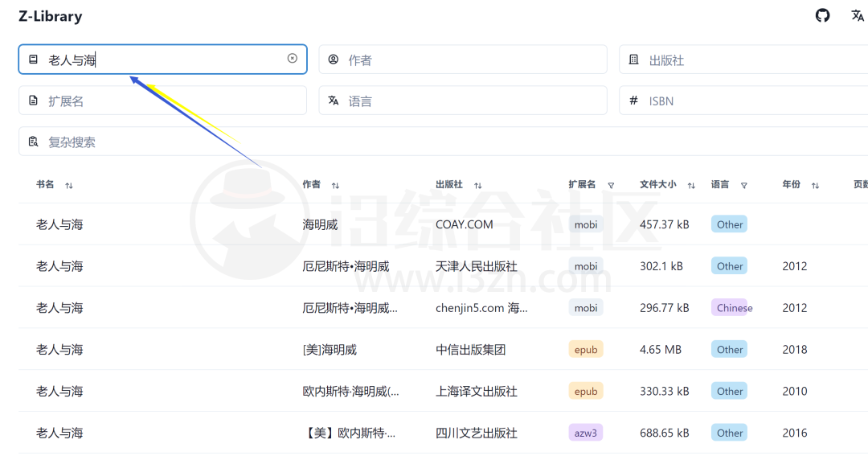Click author [美]海明威

point(330,350)
